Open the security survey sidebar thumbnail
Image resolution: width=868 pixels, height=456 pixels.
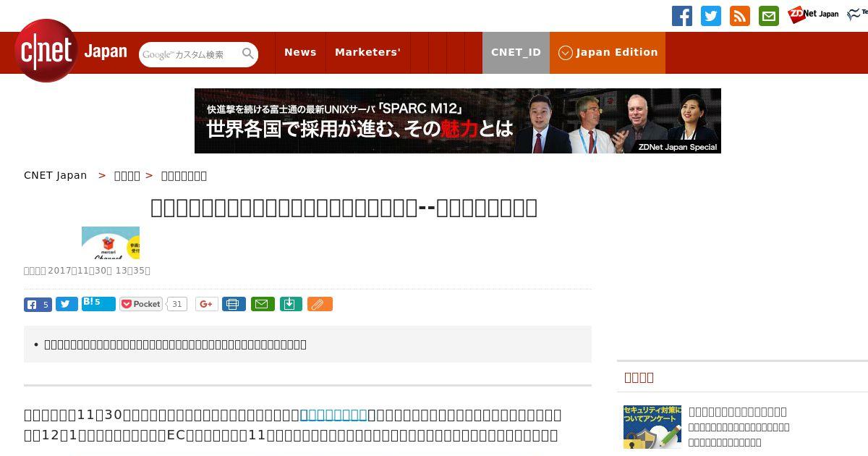[x=652, y=427]
